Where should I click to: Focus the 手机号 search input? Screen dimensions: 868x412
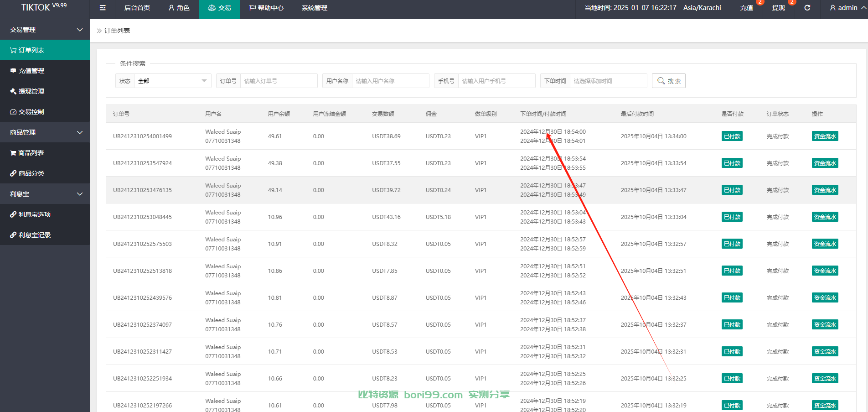pos(496,81)
